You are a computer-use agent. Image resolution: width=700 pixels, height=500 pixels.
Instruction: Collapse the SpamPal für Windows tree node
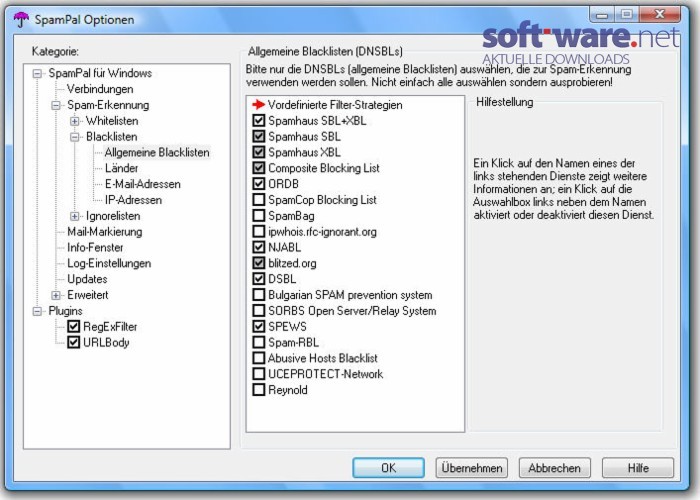pos(38,74)
